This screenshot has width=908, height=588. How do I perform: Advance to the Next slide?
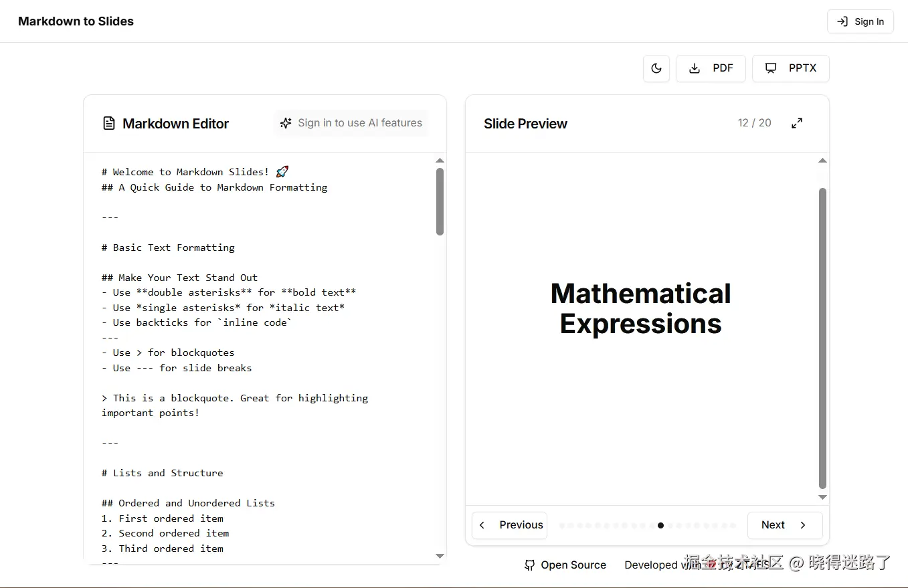pyautogui.click(x=785, y=525)
